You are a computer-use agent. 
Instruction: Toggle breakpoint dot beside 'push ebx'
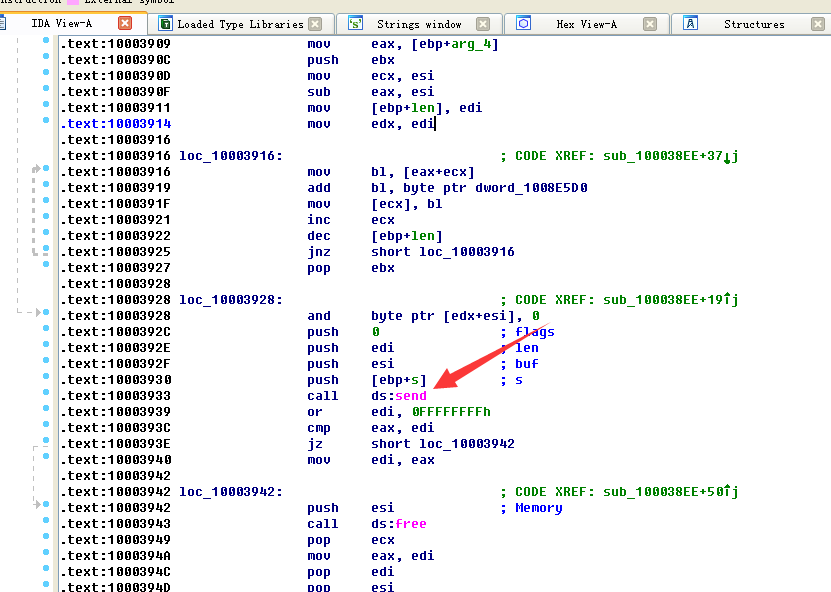tap(46, 56)
